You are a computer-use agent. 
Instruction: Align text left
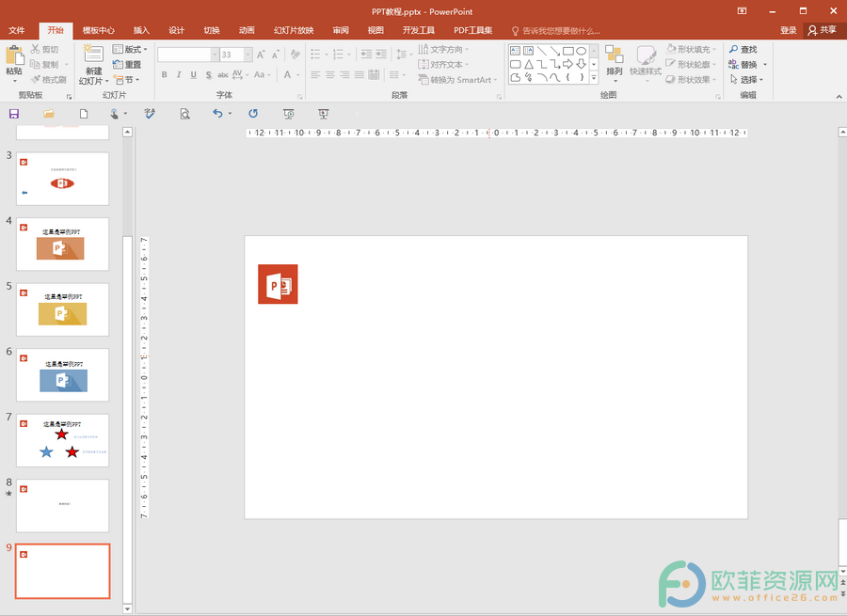pyautogui.click(x=315, y=75)
